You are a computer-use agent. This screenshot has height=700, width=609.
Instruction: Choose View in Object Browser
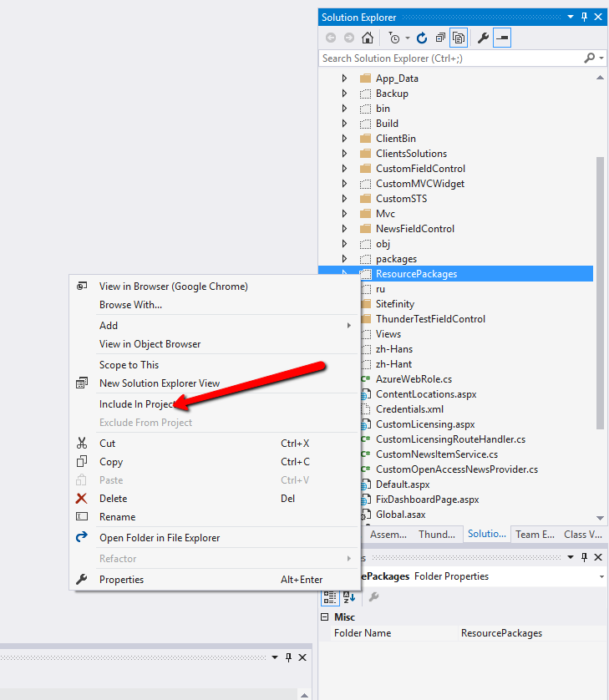pos(150,344)
